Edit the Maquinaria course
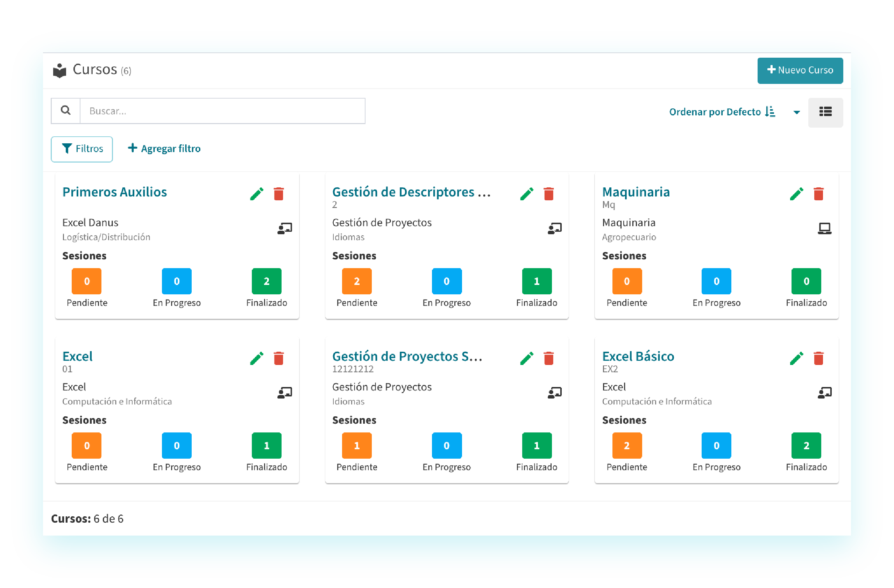Viewport: 894px width, 588px height. coord(796,194)
